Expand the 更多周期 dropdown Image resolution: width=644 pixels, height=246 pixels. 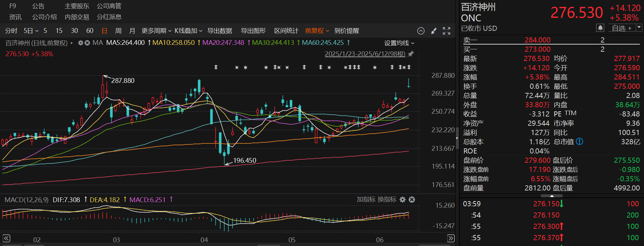[x=156, y=31]
